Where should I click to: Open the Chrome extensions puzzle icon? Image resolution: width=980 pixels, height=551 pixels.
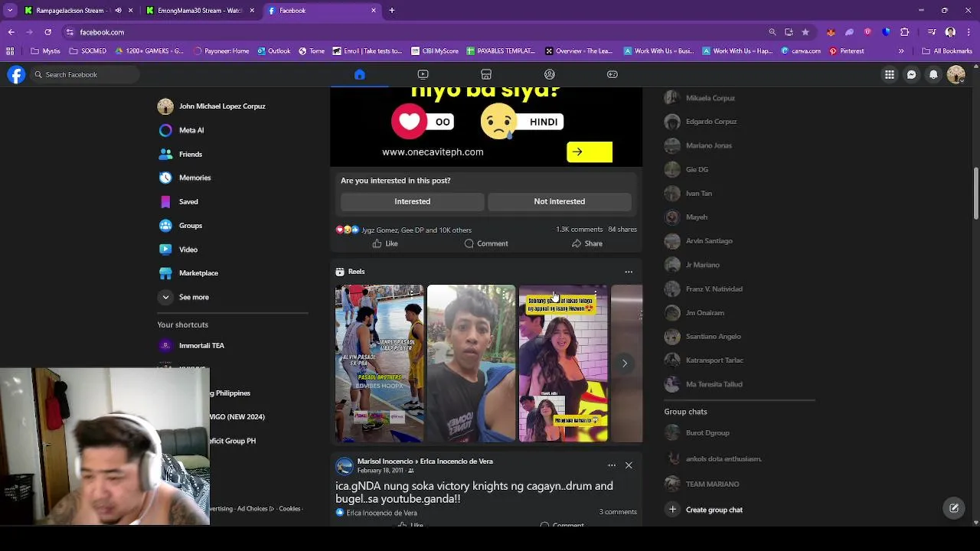coord(904,32)
